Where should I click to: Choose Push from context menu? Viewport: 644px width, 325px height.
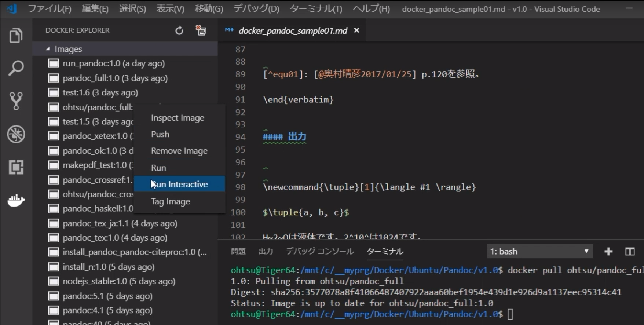(x=179, y=134)
